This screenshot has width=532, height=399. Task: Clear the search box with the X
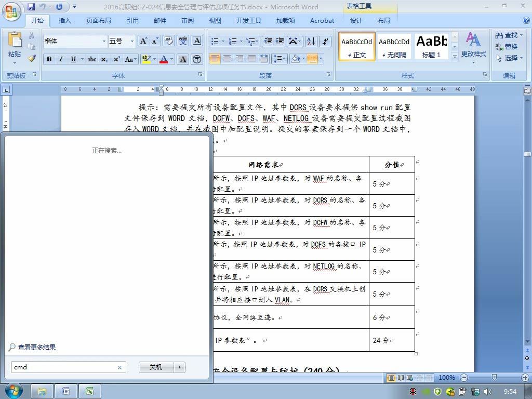coord(120,367)
